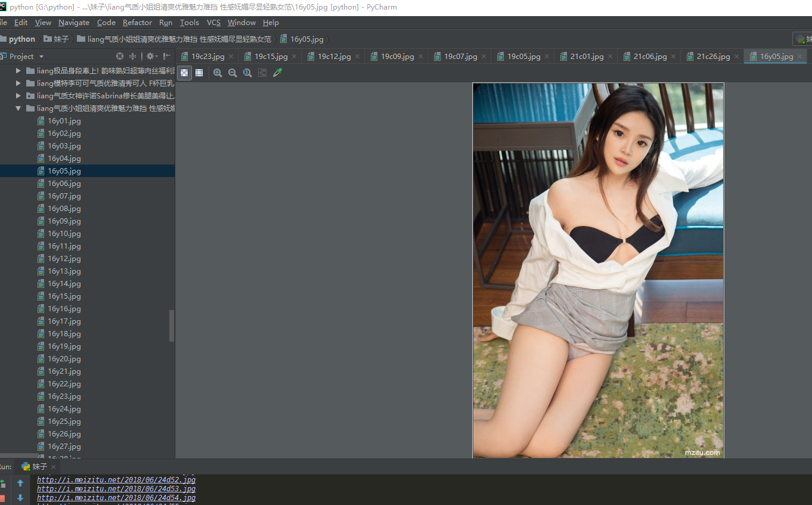Expand the liang模特李可可 folder

pyautogui.click(x=18, y=83)
